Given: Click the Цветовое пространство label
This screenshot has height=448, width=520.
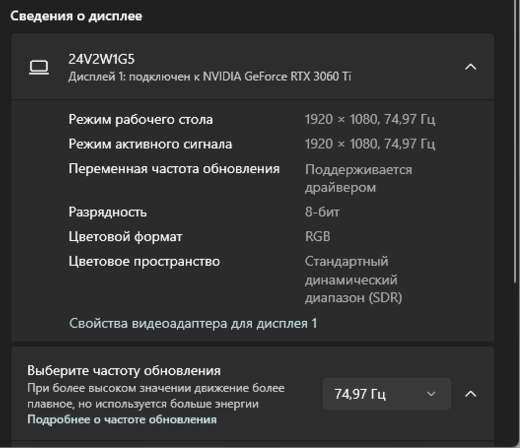Looking at the screenshot, I should 144,261.
